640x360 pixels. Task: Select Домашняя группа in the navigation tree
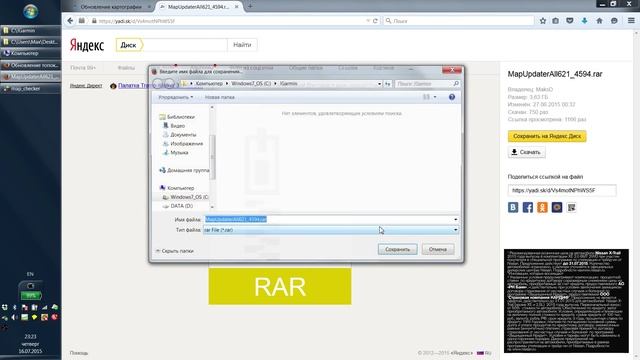[x=184, y=171]
